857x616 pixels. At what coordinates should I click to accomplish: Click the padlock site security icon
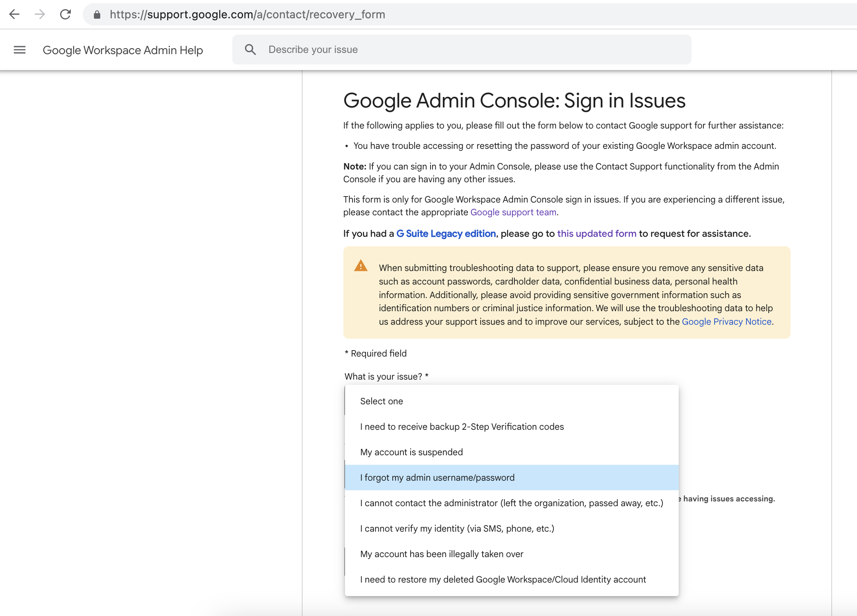pos(97,15)
